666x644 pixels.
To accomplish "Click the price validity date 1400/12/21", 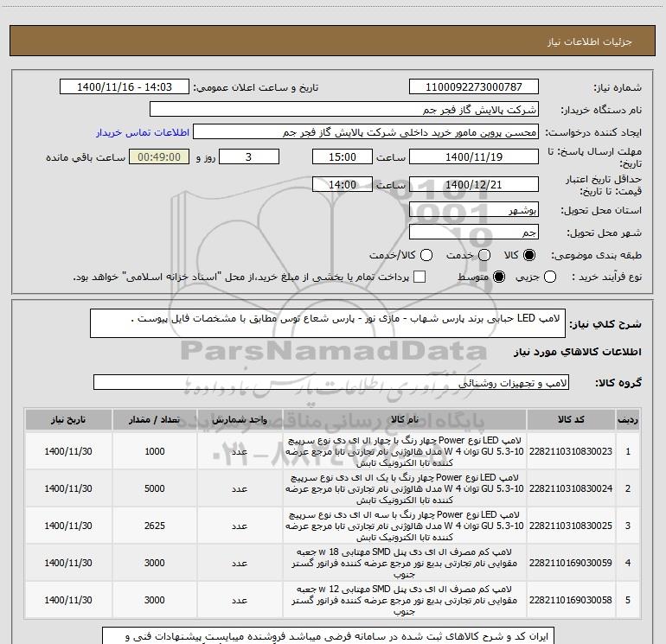I will coord(474,184).
